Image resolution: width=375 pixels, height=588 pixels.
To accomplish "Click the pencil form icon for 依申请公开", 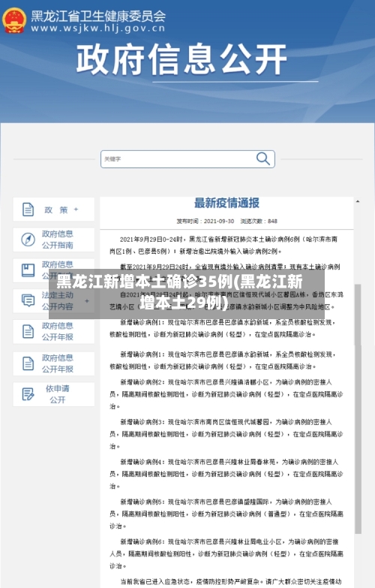I will [x=28, y=394].
